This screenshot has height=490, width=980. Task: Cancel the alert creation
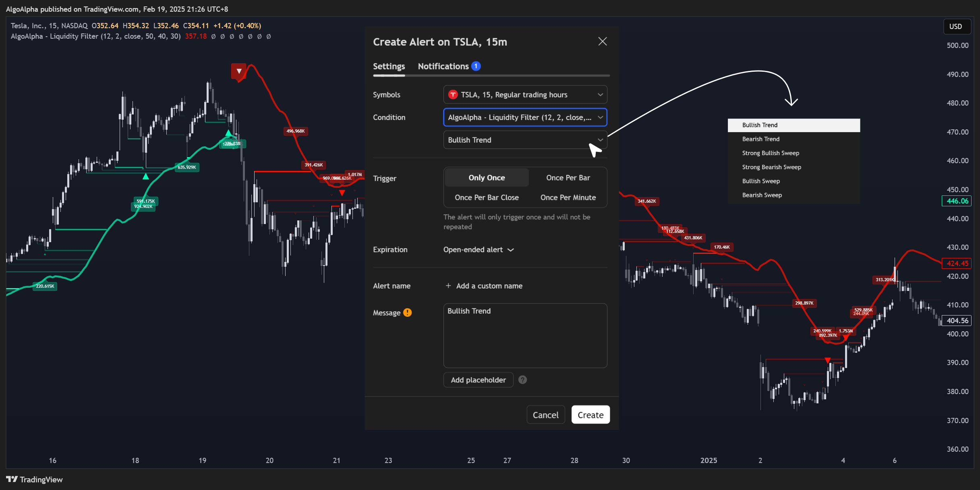[x=545, y=415]
